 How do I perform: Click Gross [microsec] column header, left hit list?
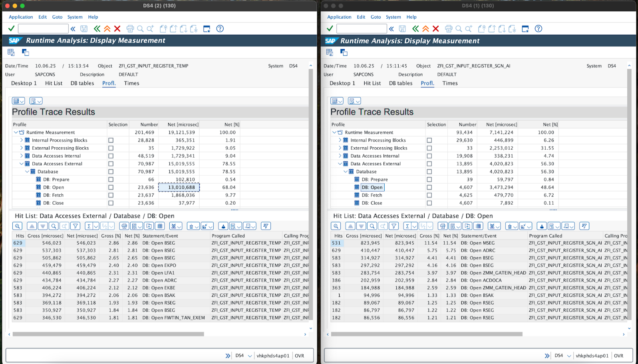(45, 236)
